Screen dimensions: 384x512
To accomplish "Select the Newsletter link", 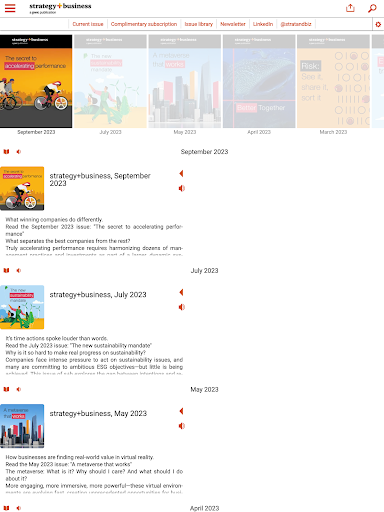I will [233, 24].
